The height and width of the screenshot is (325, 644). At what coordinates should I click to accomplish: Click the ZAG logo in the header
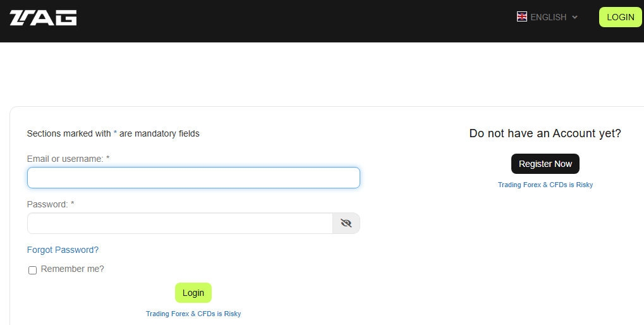43,18
